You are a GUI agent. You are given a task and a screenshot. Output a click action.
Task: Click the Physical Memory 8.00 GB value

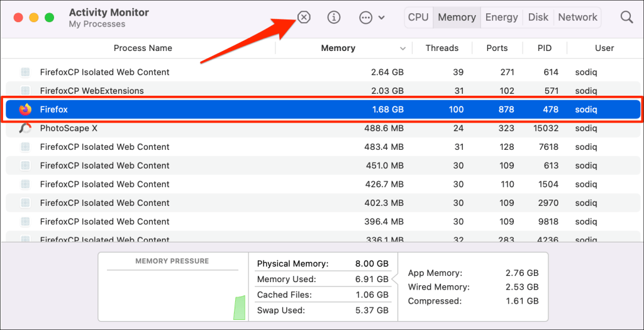pos(372,264)
